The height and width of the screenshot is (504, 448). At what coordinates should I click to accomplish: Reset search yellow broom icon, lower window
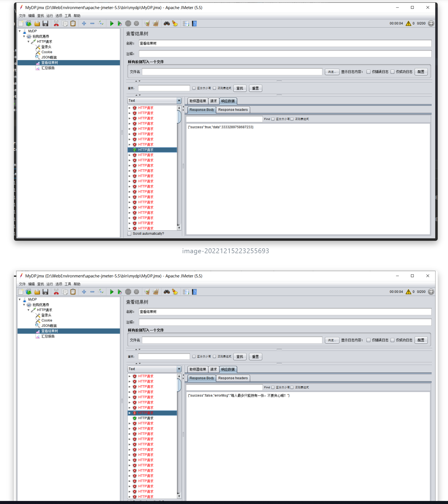pos(175,292)
